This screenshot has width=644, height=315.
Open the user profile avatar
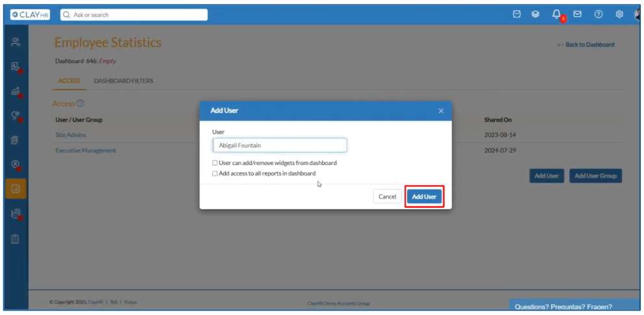[x=637, y=14]
